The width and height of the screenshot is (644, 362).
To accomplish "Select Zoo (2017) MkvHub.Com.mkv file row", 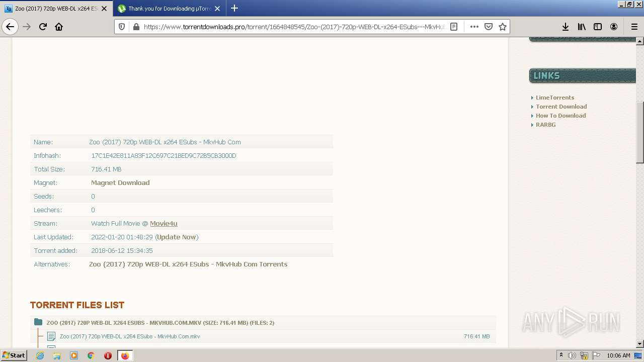I will (263, 336).
